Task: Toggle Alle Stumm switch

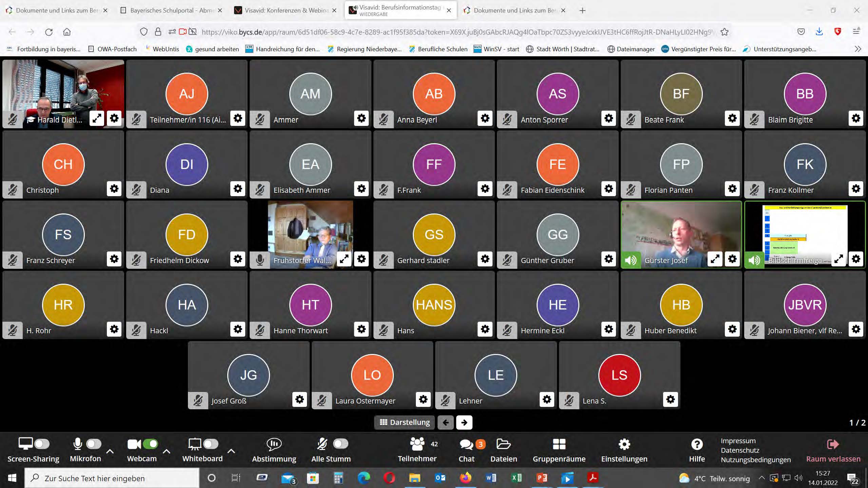Action: (341, 444)
